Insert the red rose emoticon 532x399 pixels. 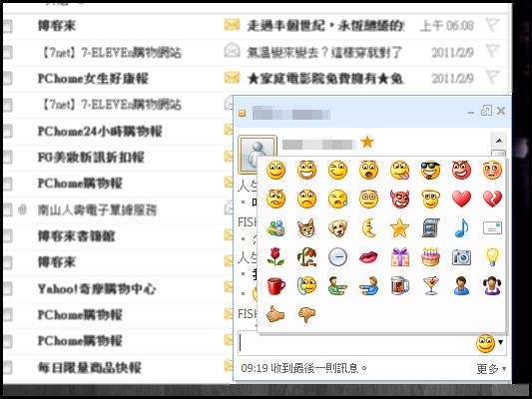pos(275,256)
